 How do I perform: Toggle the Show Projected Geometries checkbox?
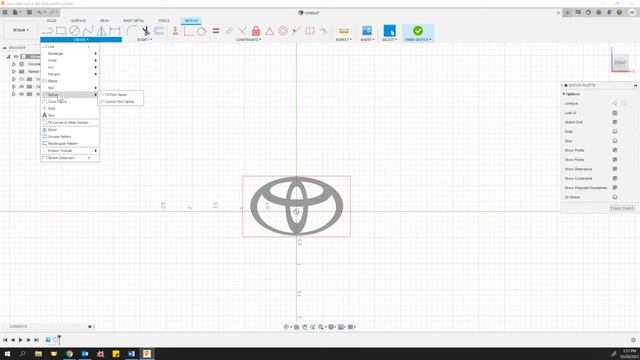[615, 188]
